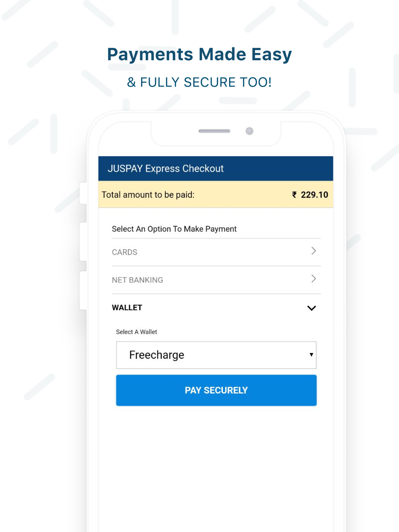This screenshot has width=399, height=532.
Task: Collapse WALLET section using down chevron
Action: (x=312, y=308)
